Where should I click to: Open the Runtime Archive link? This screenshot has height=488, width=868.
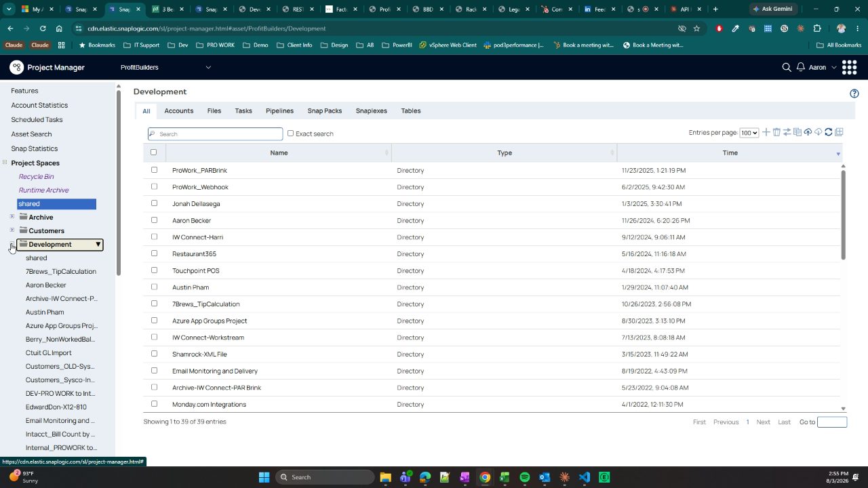[x=43, y=190]
